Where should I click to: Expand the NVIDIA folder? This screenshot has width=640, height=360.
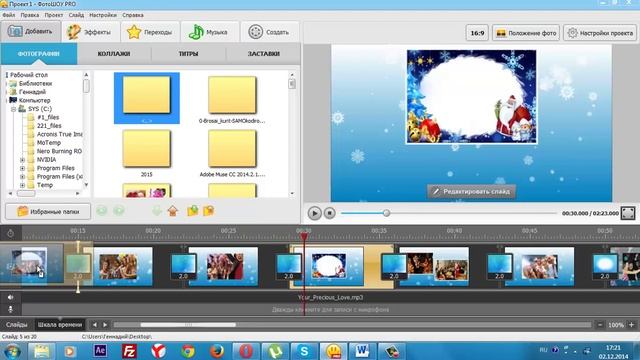click(22, 160)
